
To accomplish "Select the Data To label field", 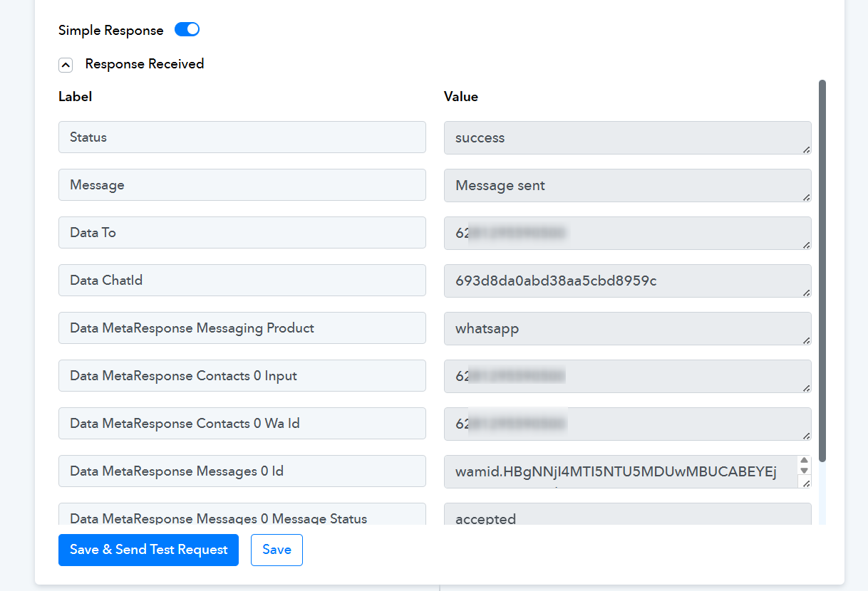I will tap(242, 233).
